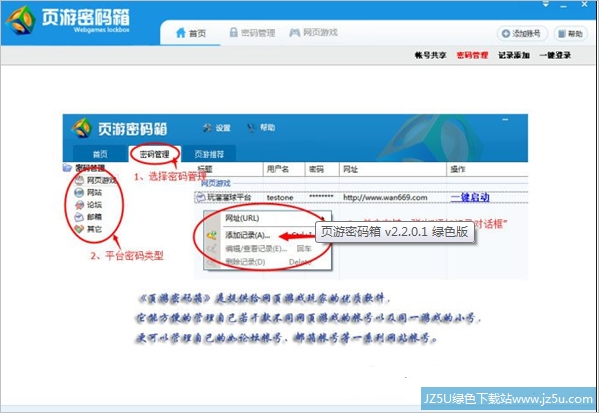Click the username cell testone
This screenshot has width=599, height=413.
280,198
